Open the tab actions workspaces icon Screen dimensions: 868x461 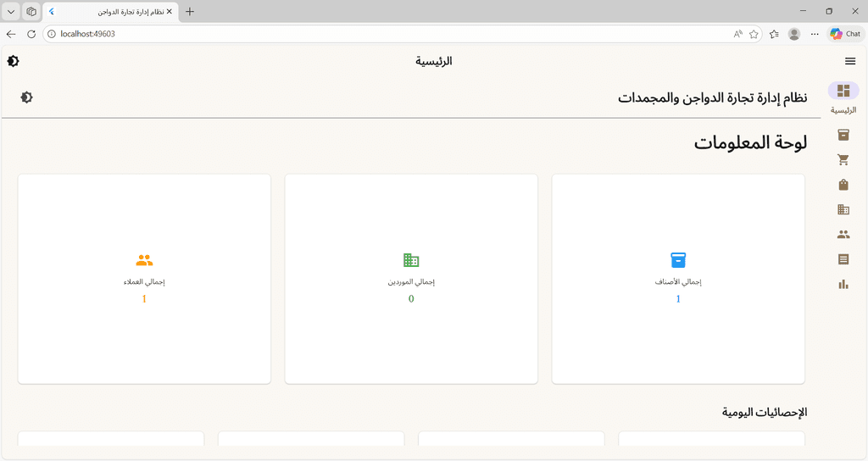tap(31, 12)
